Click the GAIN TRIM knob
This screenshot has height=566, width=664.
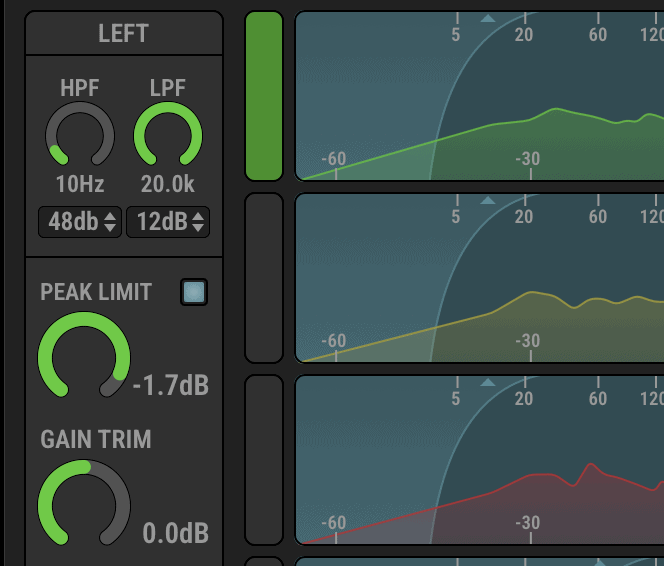84,505
